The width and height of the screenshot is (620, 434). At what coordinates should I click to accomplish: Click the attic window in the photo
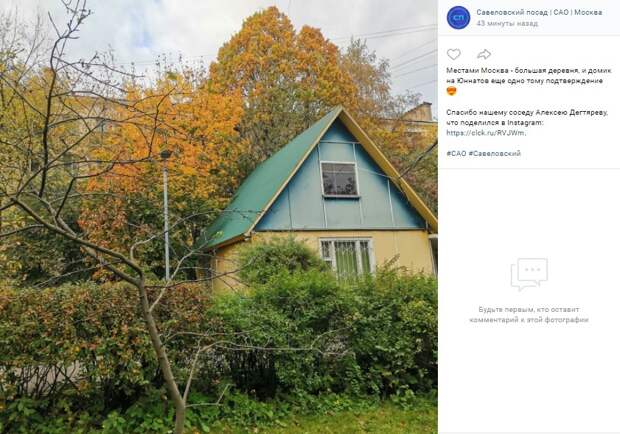[x=339, y=179]
